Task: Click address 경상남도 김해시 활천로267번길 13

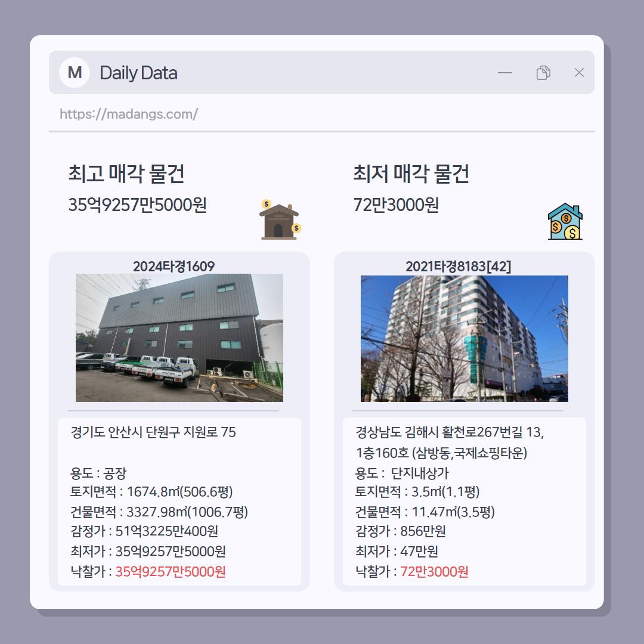Action: (x=450, y=432)
